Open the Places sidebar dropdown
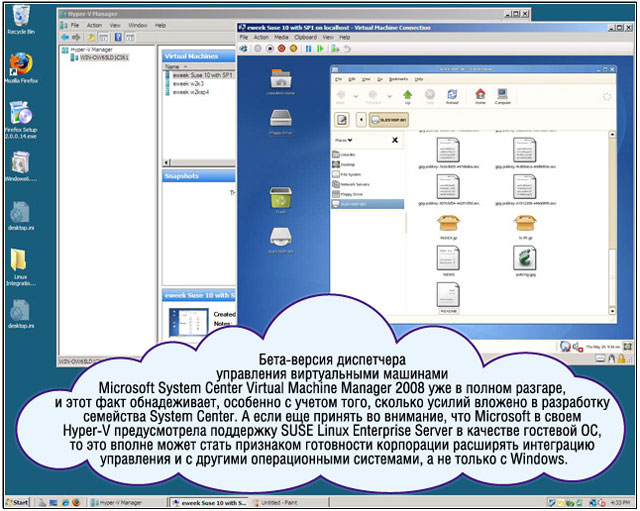This screenshot has width=640, height=511. coord(343,140)
